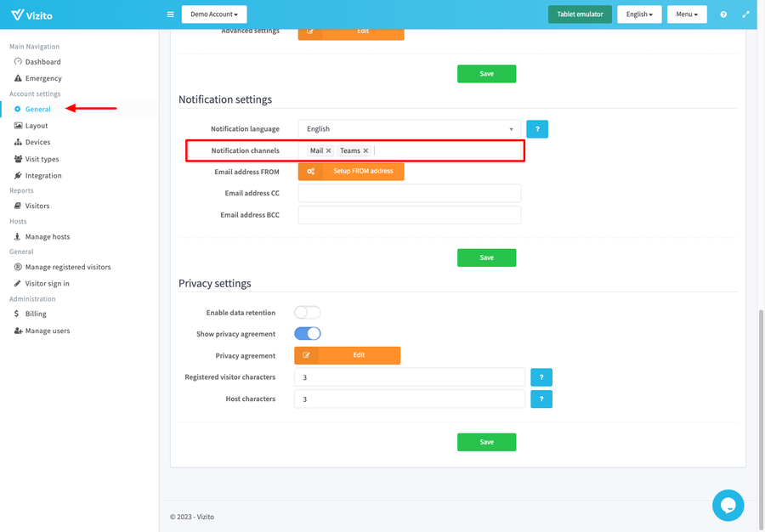
Task: Remove the Teams notification channel
Action: (366, 150)
